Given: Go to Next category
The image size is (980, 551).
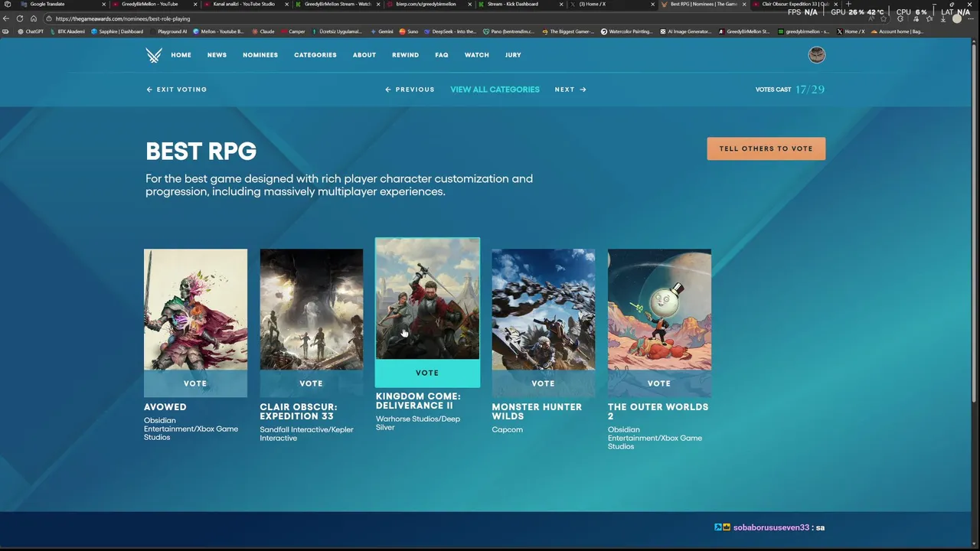Looking at the screenshot, I should pos(570,90).
